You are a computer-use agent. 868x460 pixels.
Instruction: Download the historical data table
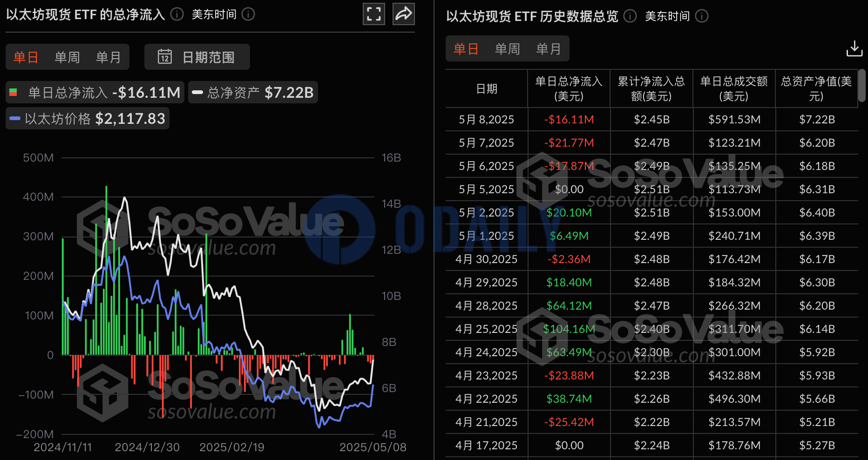(x=854, y=48)
